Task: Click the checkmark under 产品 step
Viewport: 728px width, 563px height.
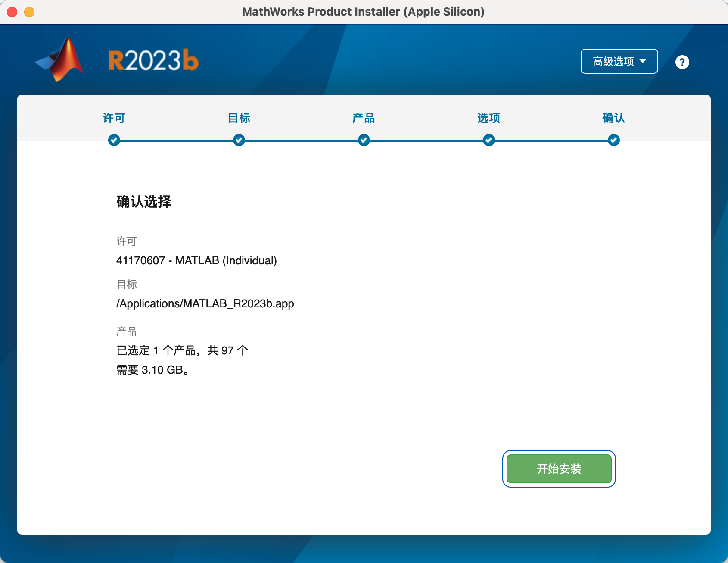Action: [x=364, y=140]
